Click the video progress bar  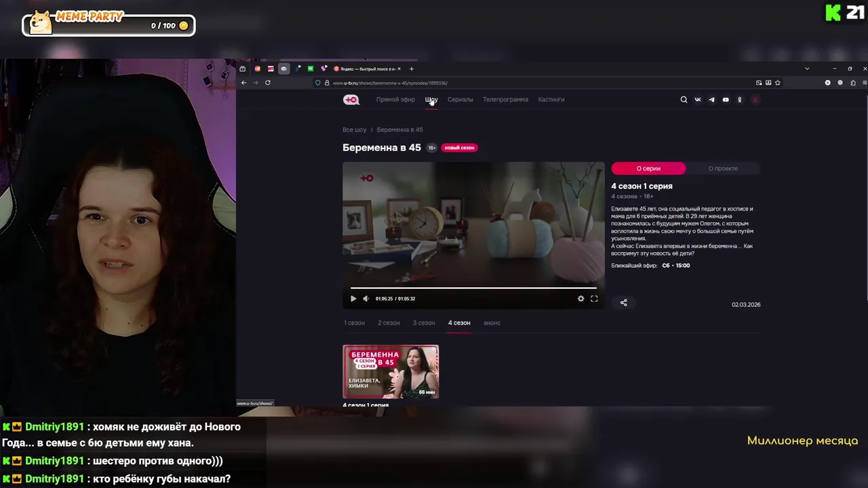point(473,288)
